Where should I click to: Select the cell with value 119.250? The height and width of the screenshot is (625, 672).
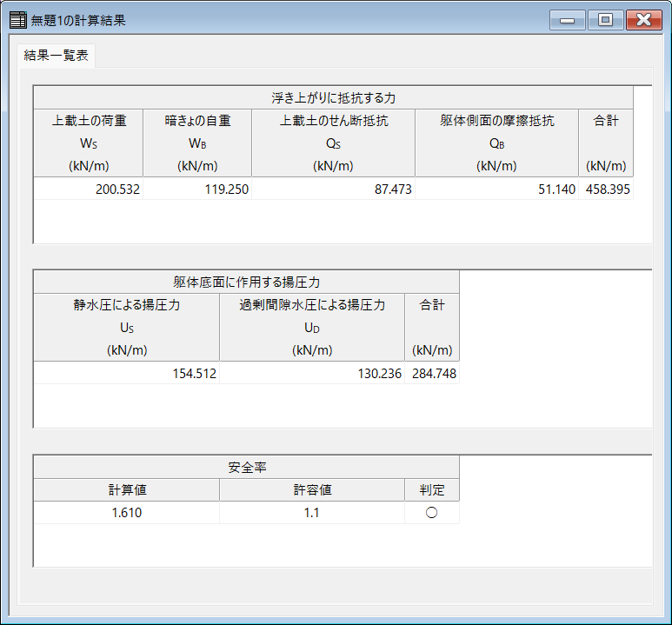pyautogui.click(x=197, y=189)
